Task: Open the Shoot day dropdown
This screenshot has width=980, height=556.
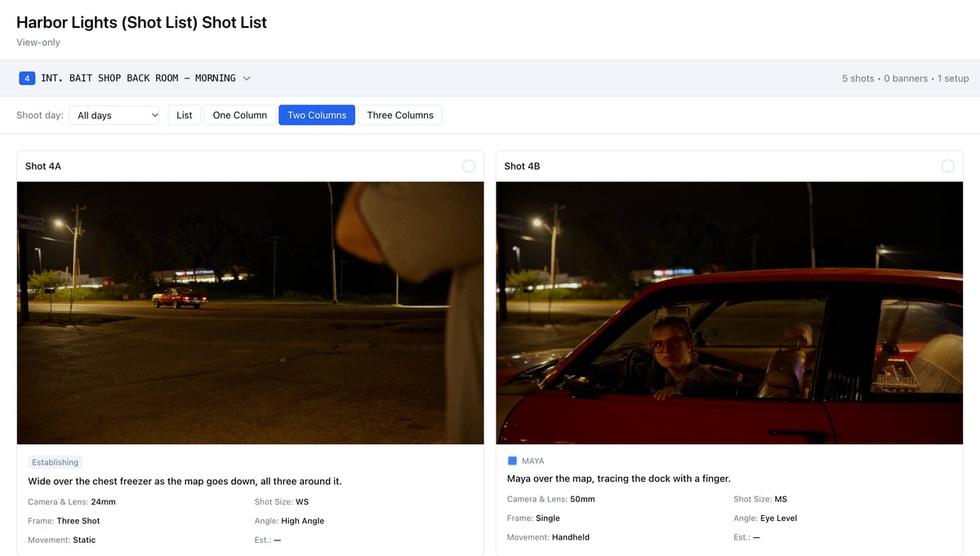Action: coord(114,115)
